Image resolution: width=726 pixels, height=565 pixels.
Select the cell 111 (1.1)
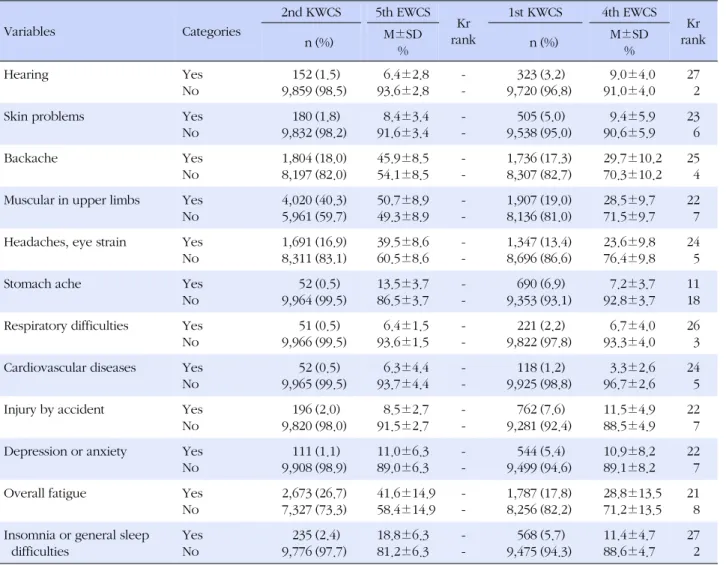[316, 452]
